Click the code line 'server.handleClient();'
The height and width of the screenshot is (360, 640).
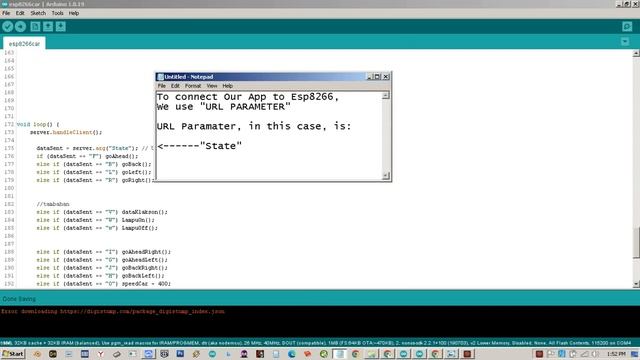(66, 132)
